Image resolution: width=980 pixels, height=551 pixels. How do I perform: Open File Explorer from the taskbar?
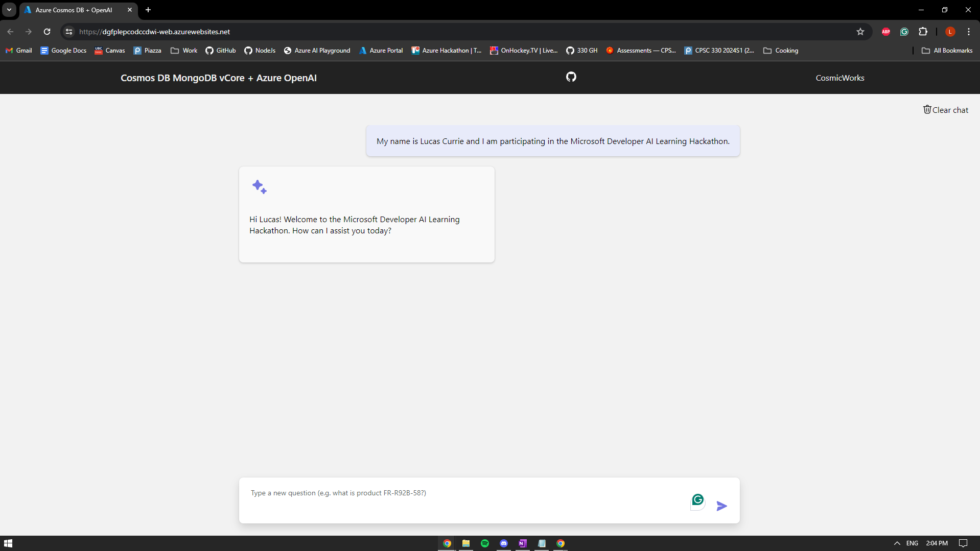coord(466,543)
